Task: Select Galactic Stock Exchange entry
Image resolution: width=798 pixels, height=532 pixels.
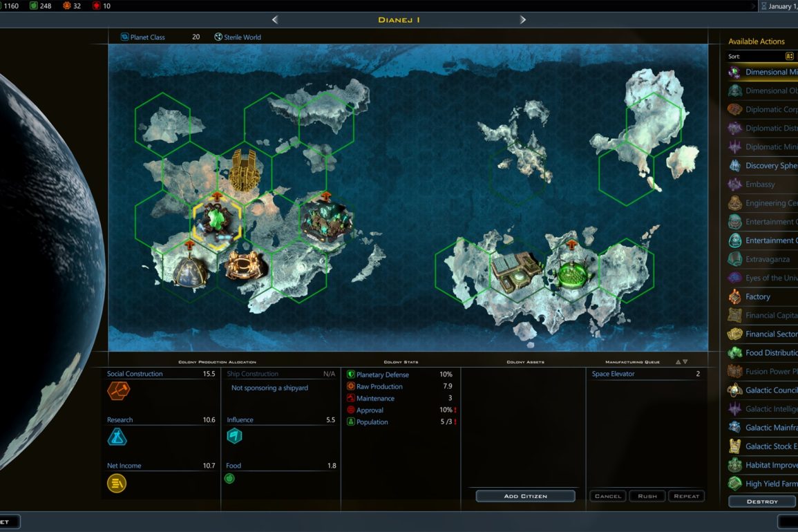Action: point(762,446)
